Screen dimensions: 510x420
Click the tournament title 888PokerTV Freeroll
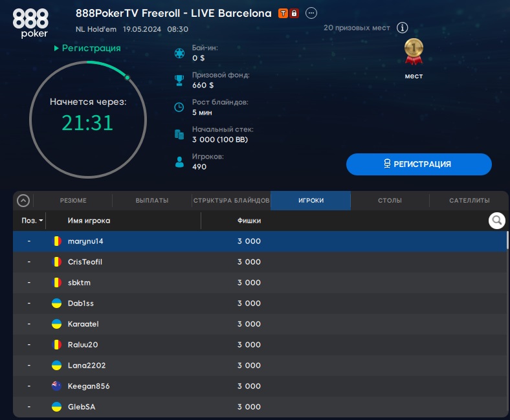click(173, 14)
